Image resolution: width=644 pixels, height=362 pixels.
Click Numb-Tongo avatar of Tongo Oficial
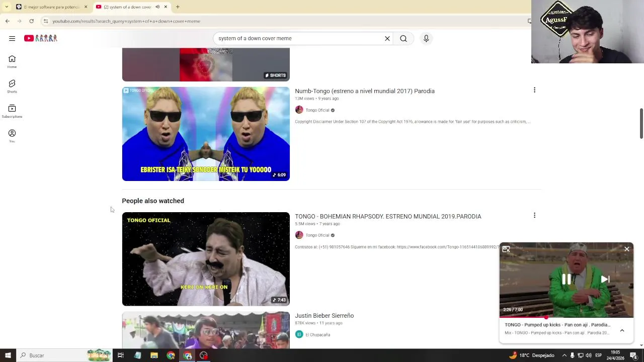click(x=299, y=110)
